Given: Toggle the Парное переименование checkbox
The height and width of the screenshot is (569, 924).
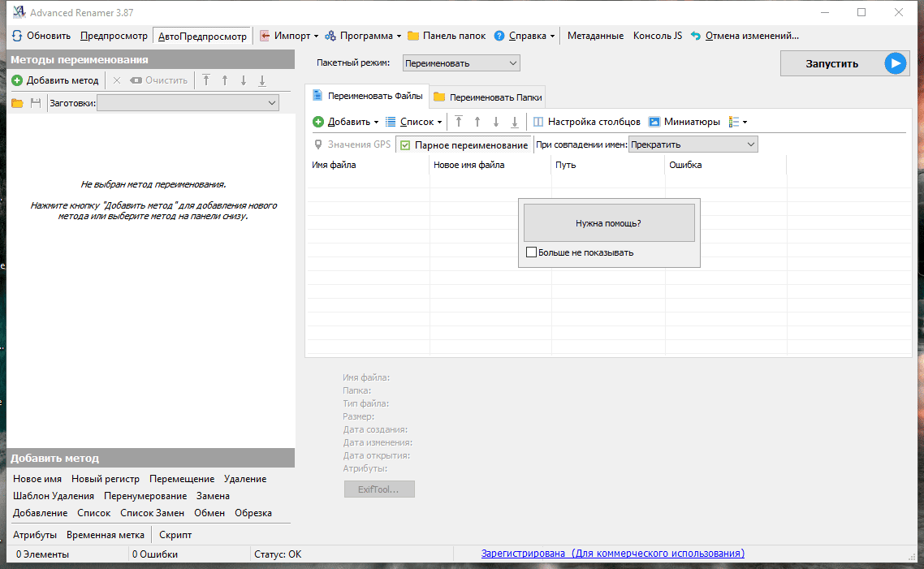Looking at the screenshot, I should pyautogui.click(x=406, y=145).
